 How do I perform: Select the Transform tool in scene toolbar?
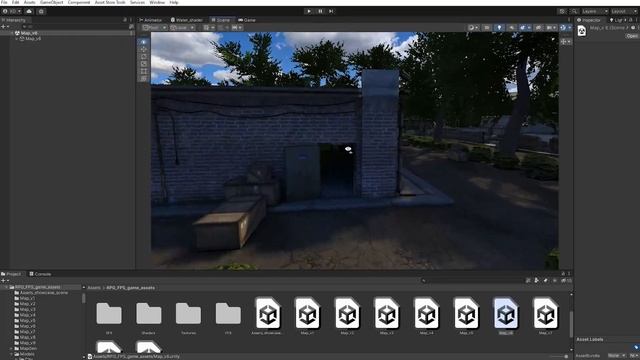tap(144, 78)
